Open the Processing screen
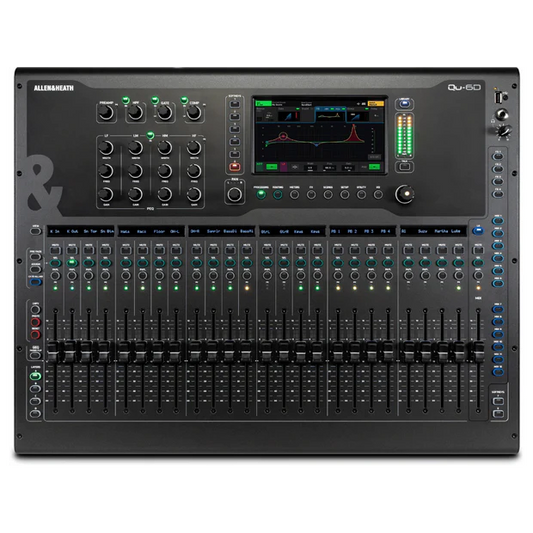Viewport: 533px width, 533px height. click(261, 194)
